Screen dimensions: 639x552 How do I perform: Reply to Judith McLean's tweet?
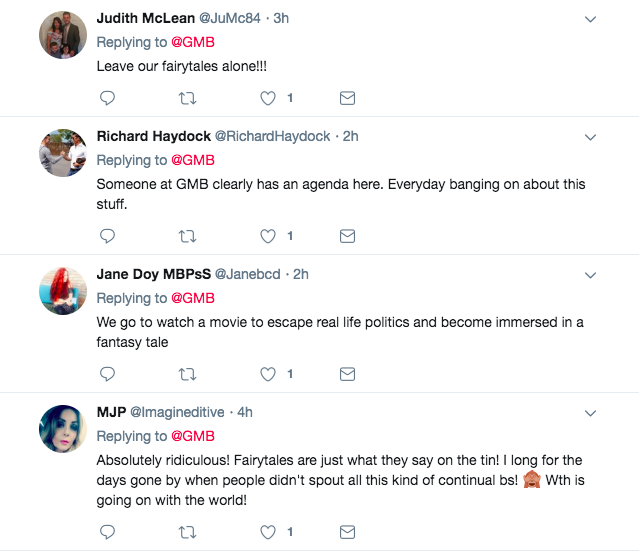(x=109, y=98)
